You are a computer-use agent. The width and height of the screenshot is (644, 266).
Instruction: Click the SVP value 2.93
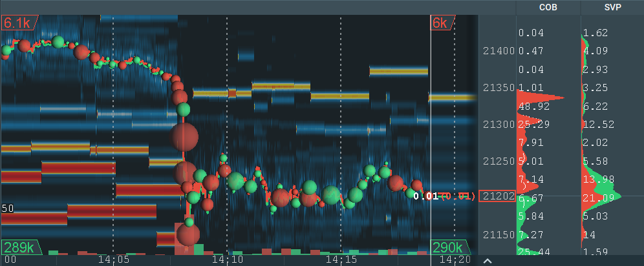pyautogui.click(x=595, y=69)
